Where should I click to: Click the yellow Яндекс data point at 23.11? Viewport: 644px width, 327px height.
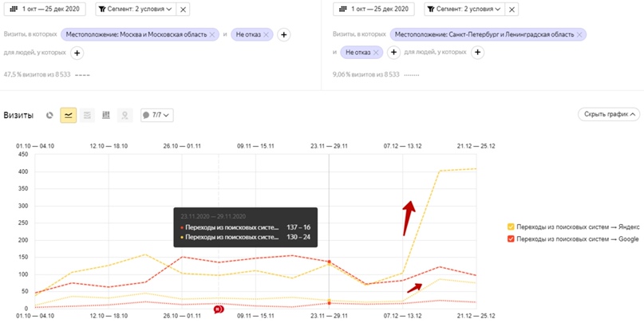[329, 265]
